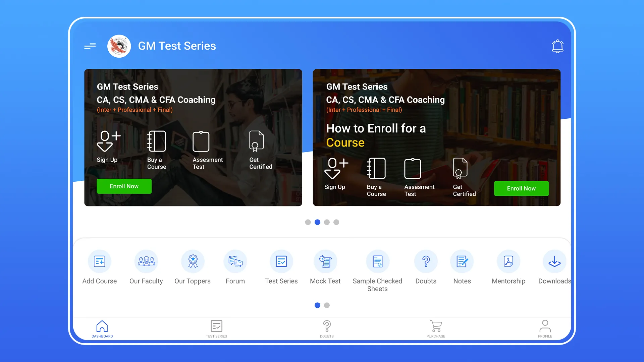Viewport: 644px width, 362px height.
Task: Click 'How to Enroll for a' heading
Action: coord(376,128)
